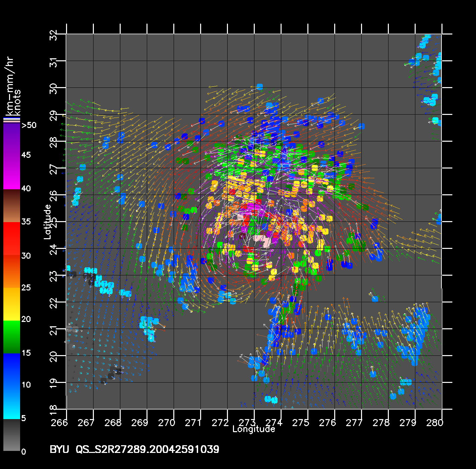Click the purple 45-50 knots legend band

[12, 140]
